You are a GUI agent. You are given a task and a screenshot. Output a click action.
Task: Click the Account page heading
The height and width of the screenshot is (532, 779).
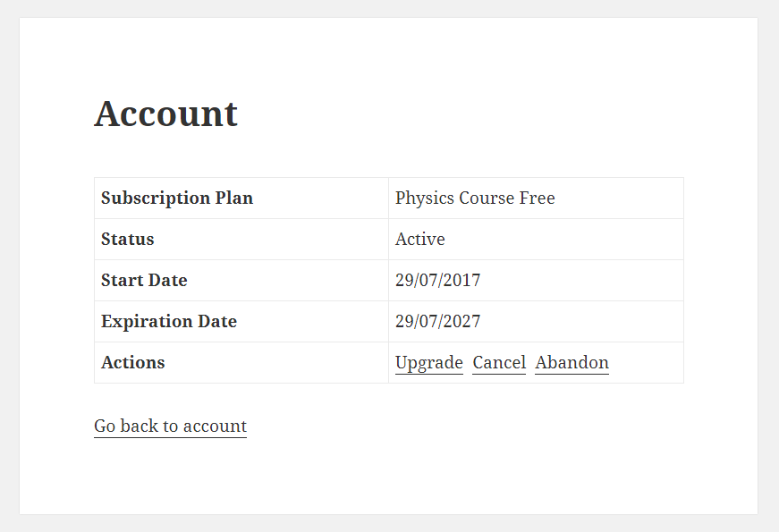coord(166,114)
